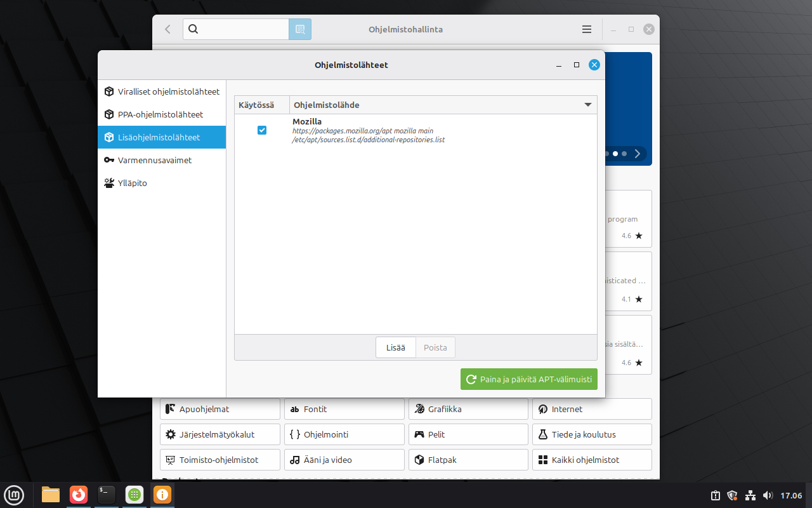Image resolution: width=812 pixels, height=508 pixels.
Task: Click the Lisää button
Action: [395, 347]
